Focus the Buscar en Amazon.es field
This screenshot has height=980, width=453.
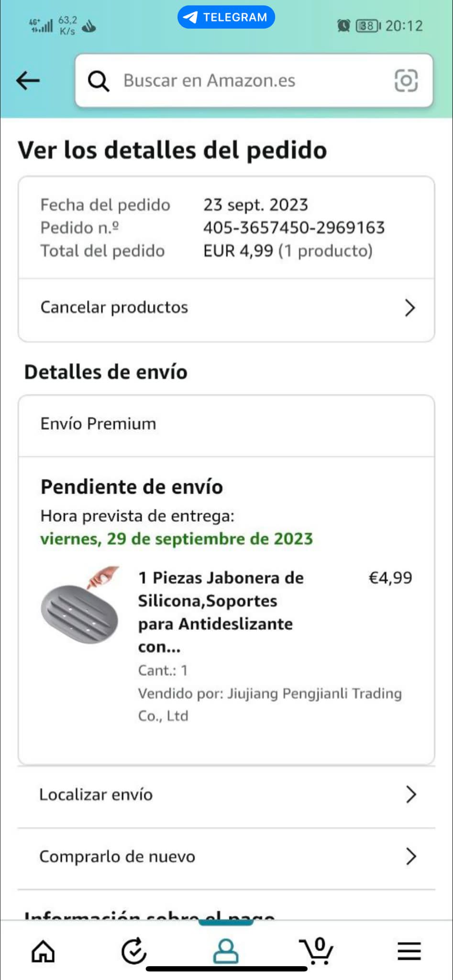(x=254, y=80)
